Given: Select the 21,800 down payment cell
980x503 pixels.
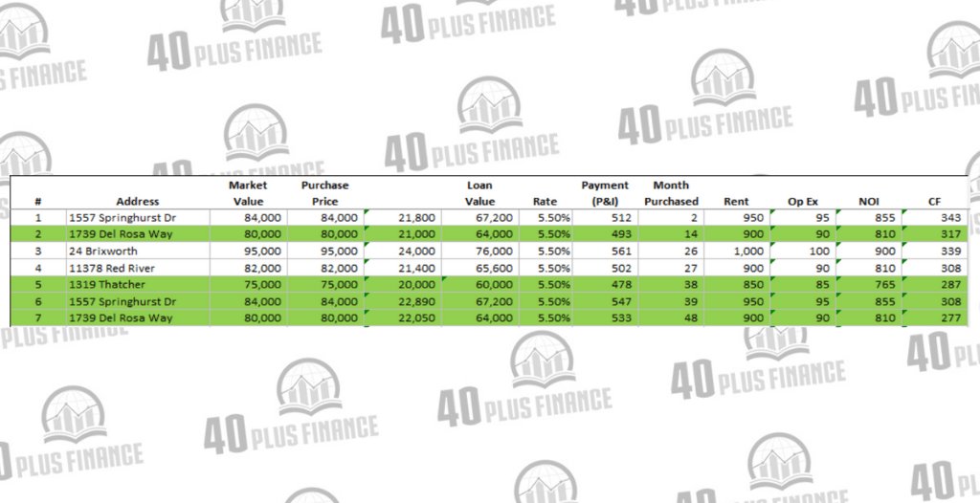Looking at the screenshot, I should pos(403,218).
